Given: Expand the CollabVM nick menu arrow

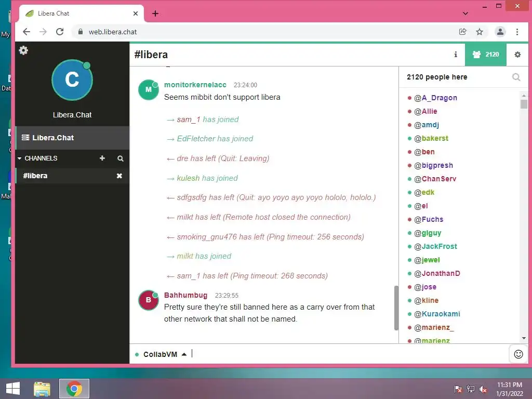Looking at the screenshot, I should point(184,354).
